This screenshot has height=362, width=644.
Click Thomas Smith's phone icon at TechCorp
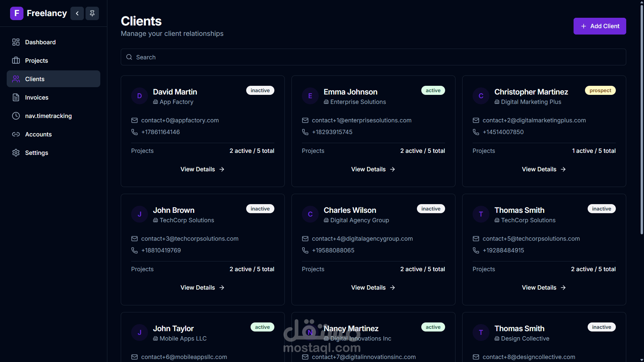pos(476,250)
